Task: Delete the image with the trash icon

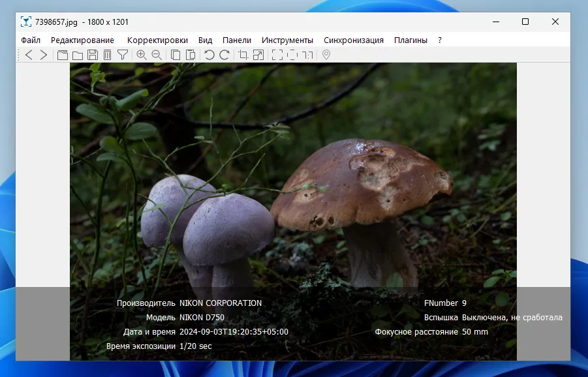Action: tap(107, 55)
